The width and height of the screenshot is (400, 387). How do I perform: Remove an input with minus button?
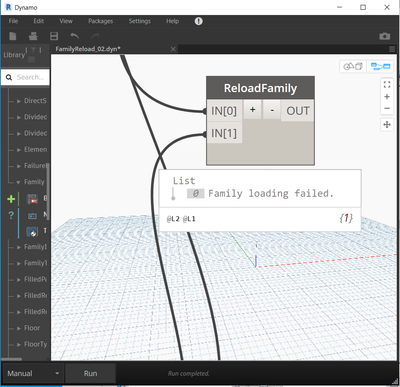click(x=272, y=109)
